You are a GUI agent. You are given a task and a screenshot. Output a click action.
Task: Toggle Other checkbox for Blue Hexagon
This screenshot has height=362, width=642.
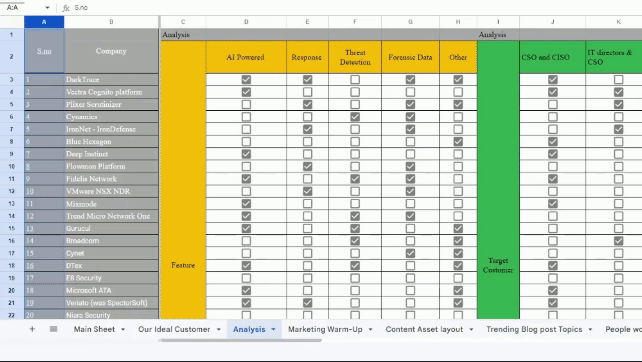(x=458, y=142)
